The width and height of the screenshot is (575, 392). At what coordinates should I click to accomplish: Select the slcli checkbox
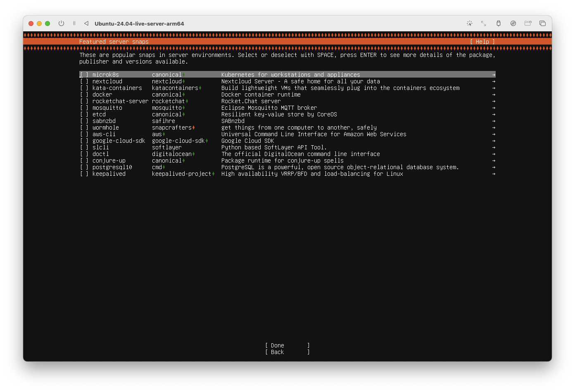84,147
